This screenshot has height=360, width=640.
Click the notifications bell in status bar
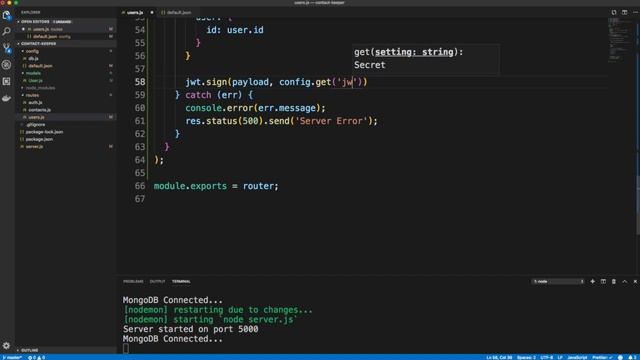(631, 357)
